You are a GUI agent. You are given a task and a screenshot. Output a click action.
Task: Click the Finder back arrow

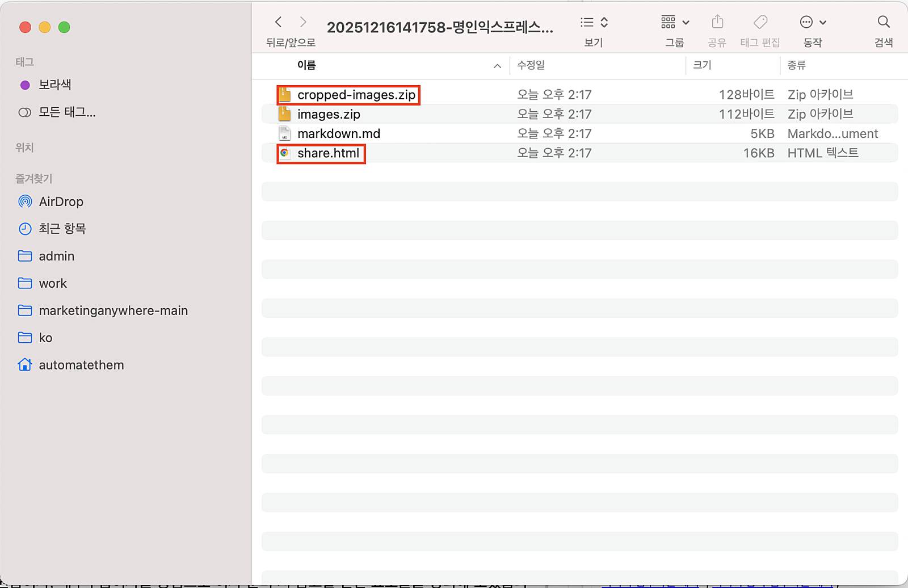click(x=278, y=22)
